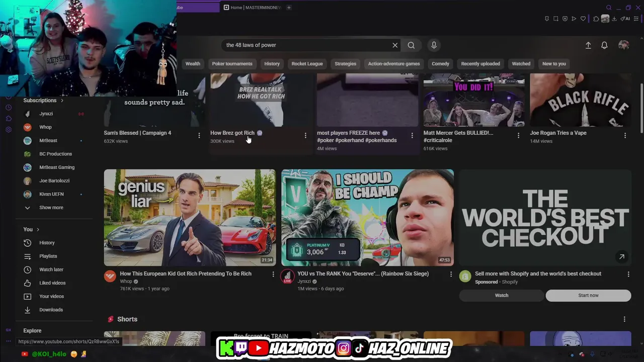
Task: Expand the You section chevron
Action: click(38, 229)
